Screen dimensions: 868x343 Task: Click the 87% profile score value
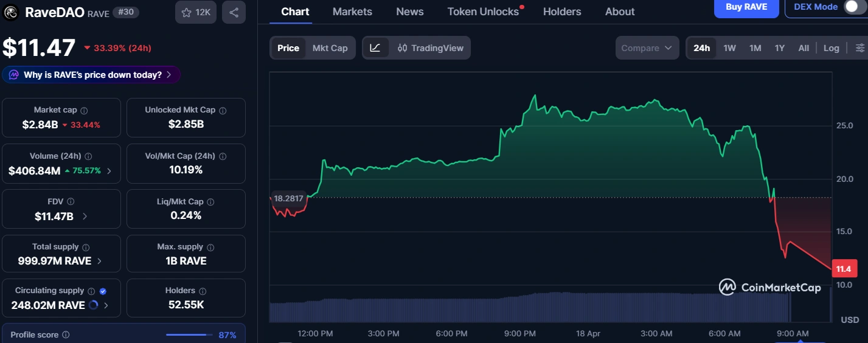[227, 335]
